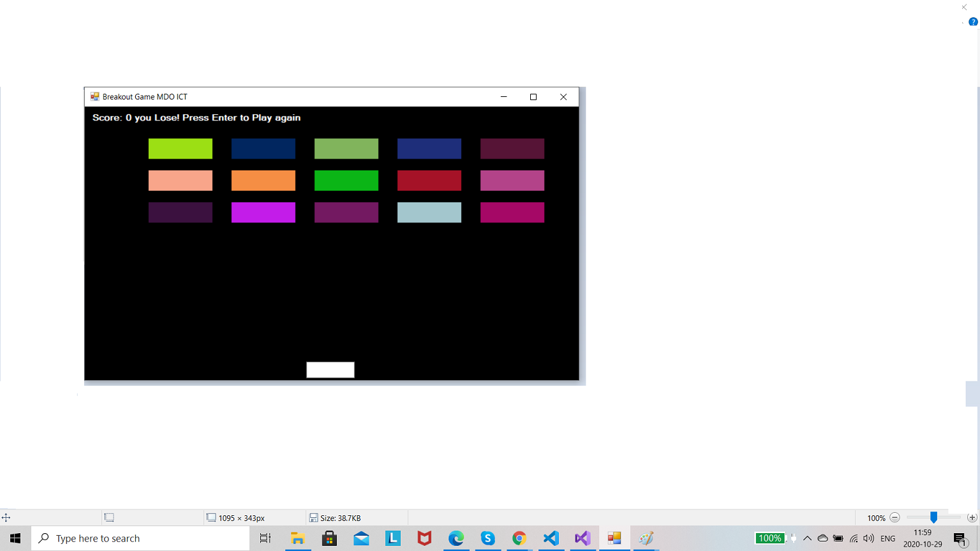Click the crimson red brick
The height and width of the screenshot is (551, 980).
pos(429,180)
